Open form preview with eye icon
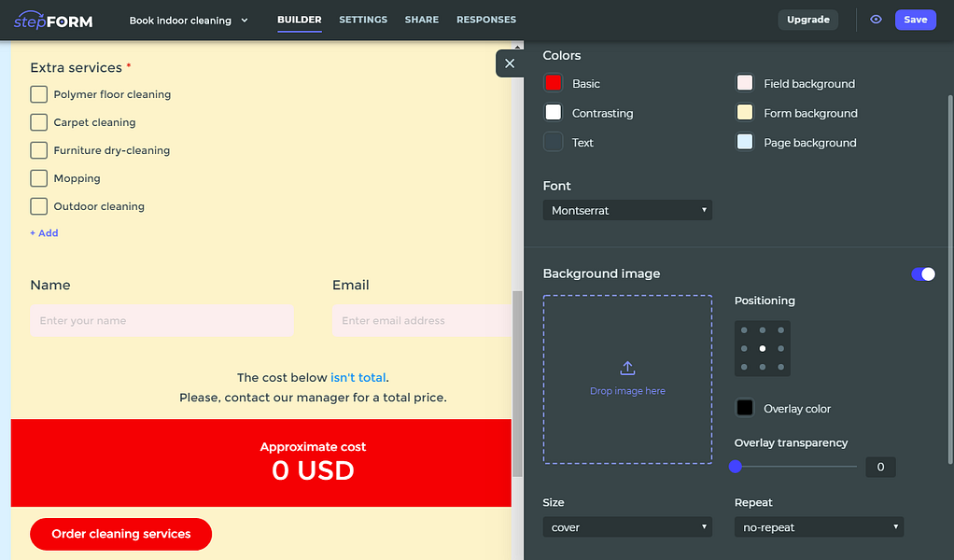Viewport: 954px width, 560px height. point(876,20)
